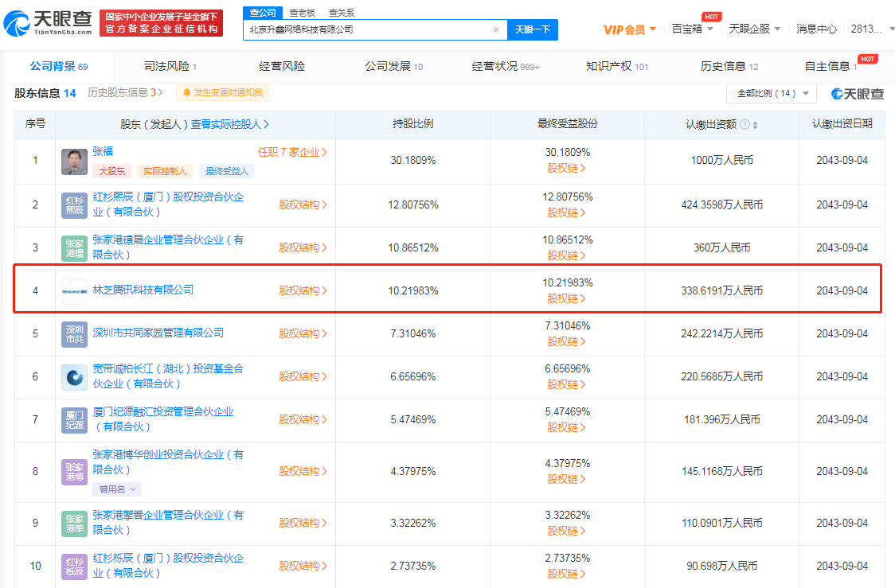View 历史股东信息 records
This screenshot has width=895, height=588.
[x=125, y=92]
